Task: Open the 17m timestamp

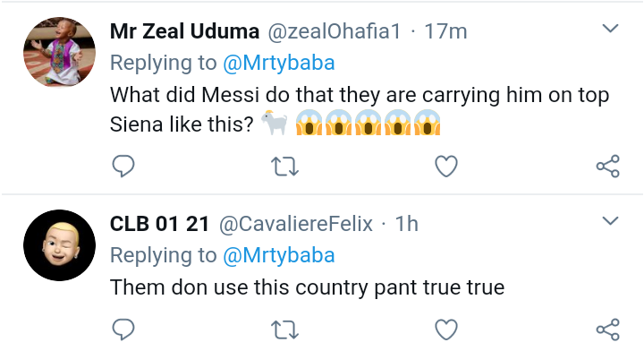Action: pos(445,31)
